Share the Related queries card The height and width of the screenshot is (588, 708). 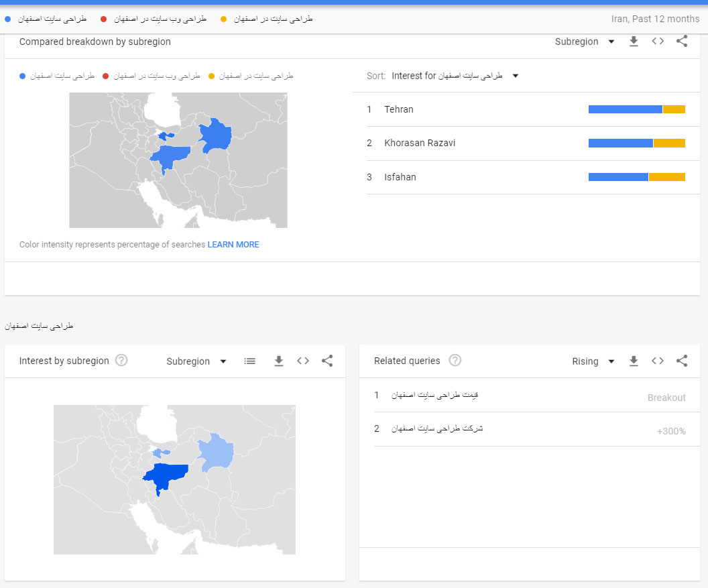[x=682, y=361]
